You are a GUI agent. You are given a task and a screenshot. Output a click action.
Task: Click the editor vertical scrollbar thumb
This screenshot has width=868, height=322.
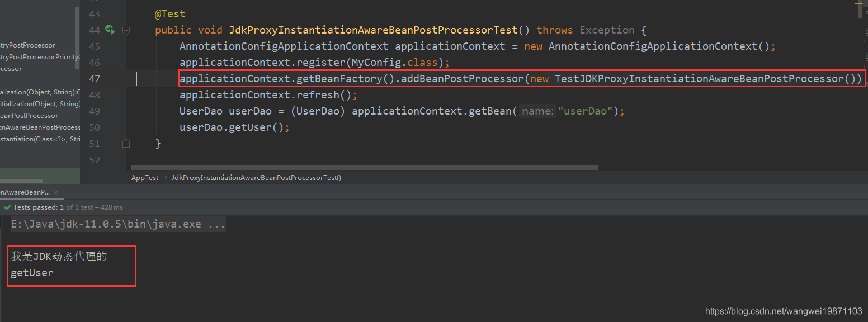coord(860,10)
